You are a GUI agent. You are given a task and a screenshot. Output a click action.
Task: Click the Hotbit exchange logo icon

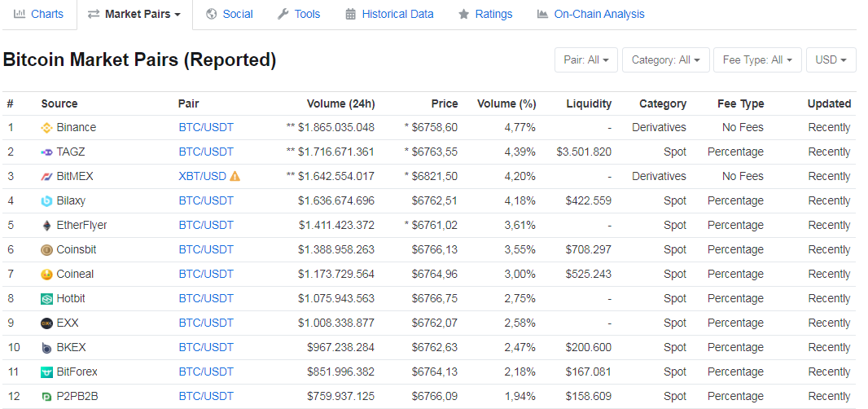click(x=47, y=299)
